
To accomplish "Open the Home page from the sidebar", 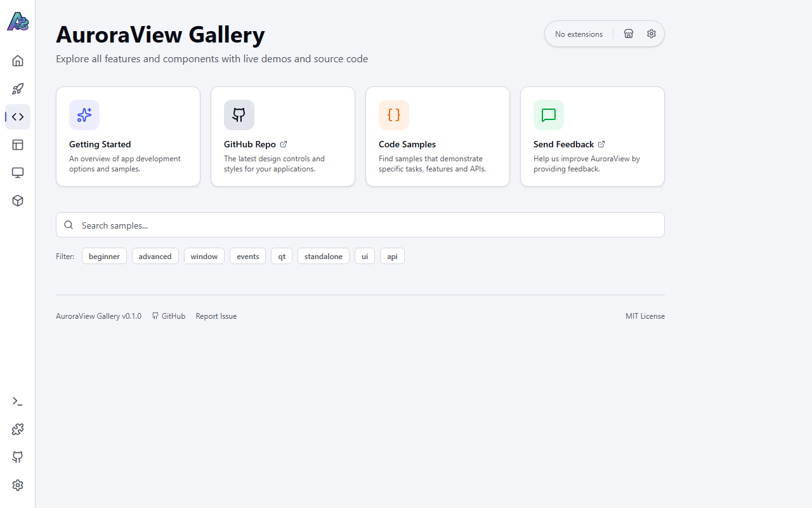I will (17, 60).
